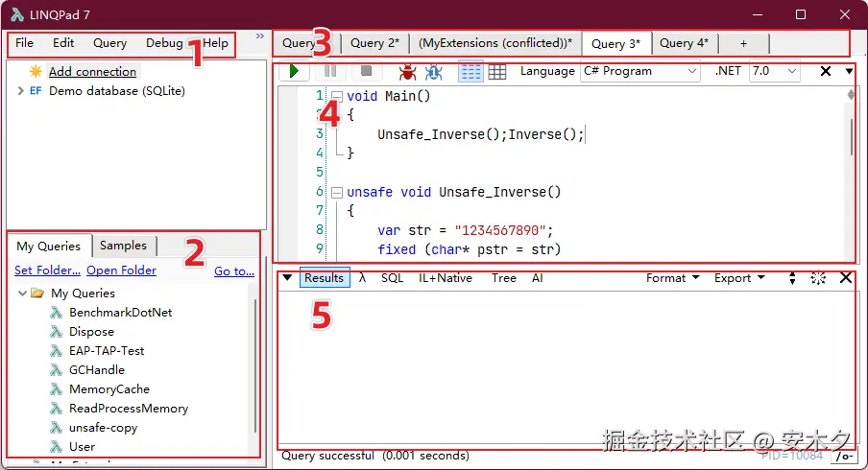Click the results panel undock icon

pyautogui.click(x=818, y=278)
